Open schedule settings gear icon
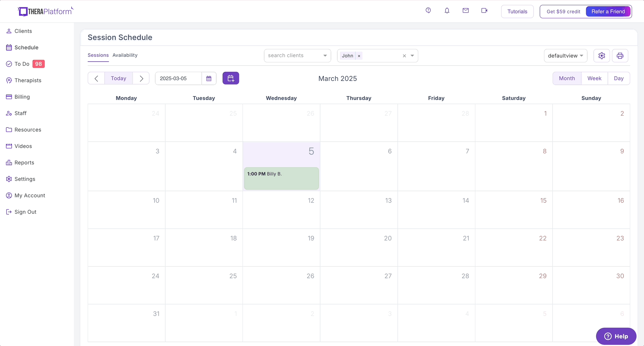This screenshot has width=644, height=346. click(601, 56)
